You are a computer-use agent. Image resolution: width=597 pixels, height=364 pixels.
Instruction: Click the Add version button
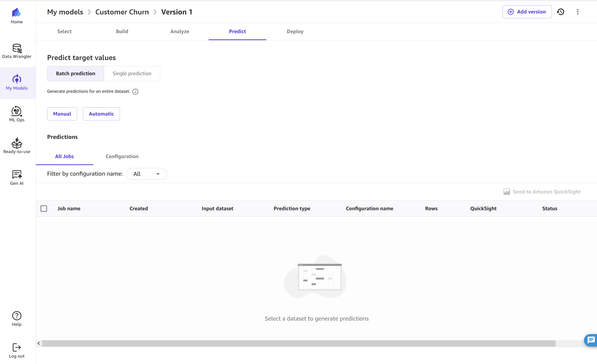pyautogui.click(x=527, y=12)
